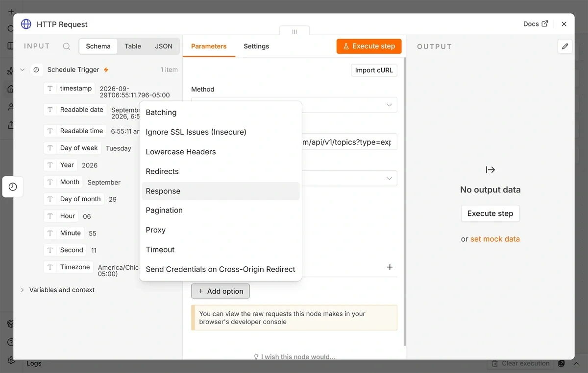
Task: Open the Method dropdown
Action: point(294,105)
